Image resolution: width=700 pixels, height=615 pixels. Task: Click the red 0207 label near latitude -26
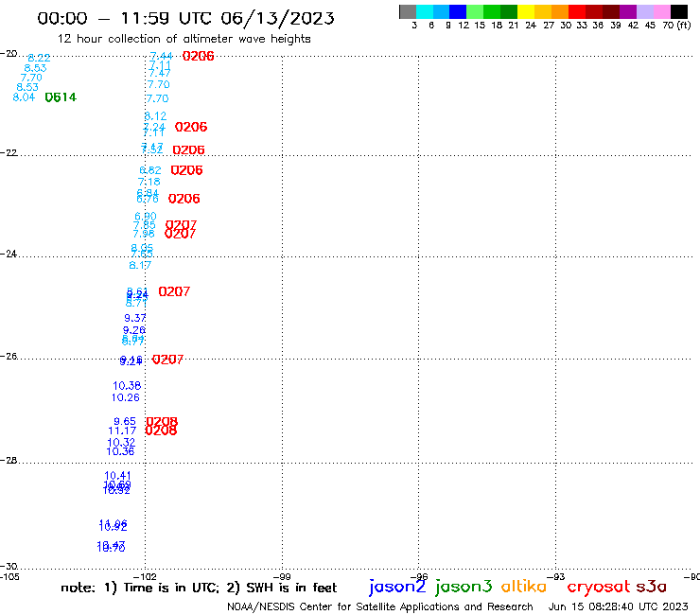[167, 360]
